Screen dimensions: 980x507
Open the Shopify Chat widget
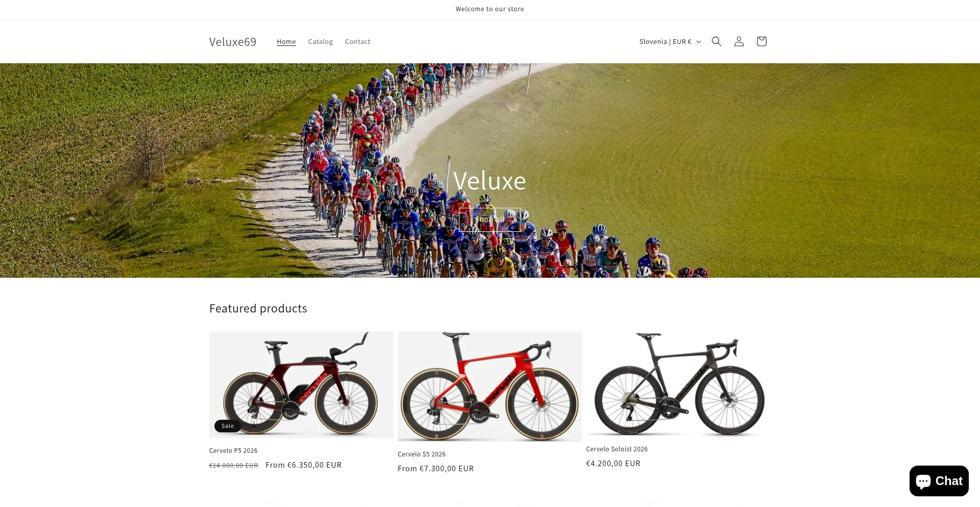[939, 481]
